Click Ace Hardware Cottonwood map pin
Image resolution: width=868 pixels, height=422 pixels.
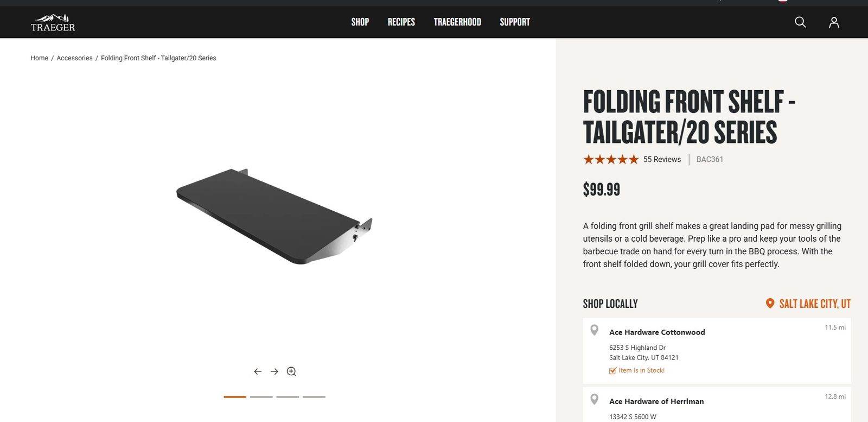595,330
